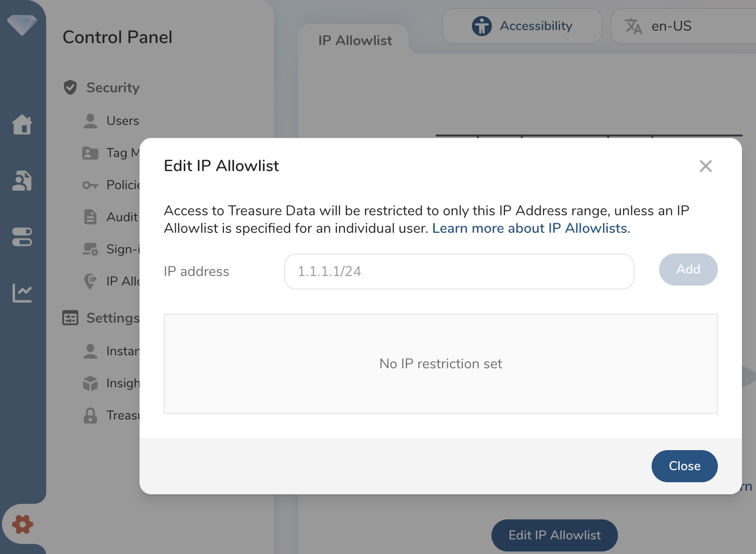Open the Accessibility menu
This screenshot has width=756, height=554.
click(x=522, y=26)
